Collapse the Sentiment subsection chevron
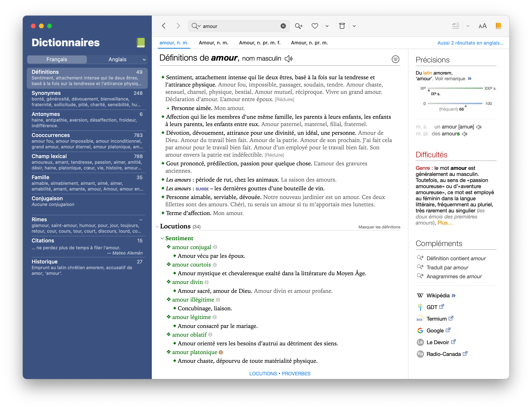Screen dimensions: 532x409 tap(162, 238)
